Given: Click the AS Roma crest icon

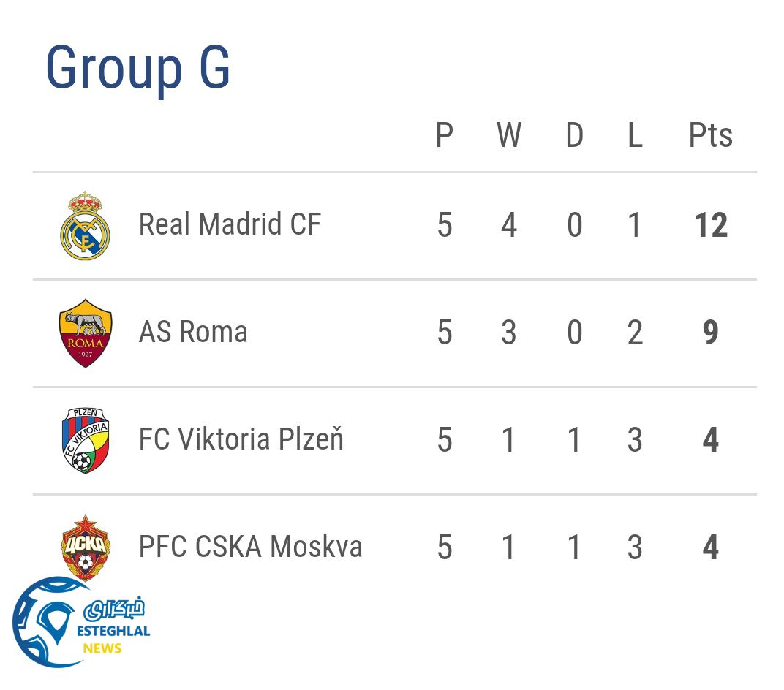Looking at the screenshot, I should coord(86,333).
